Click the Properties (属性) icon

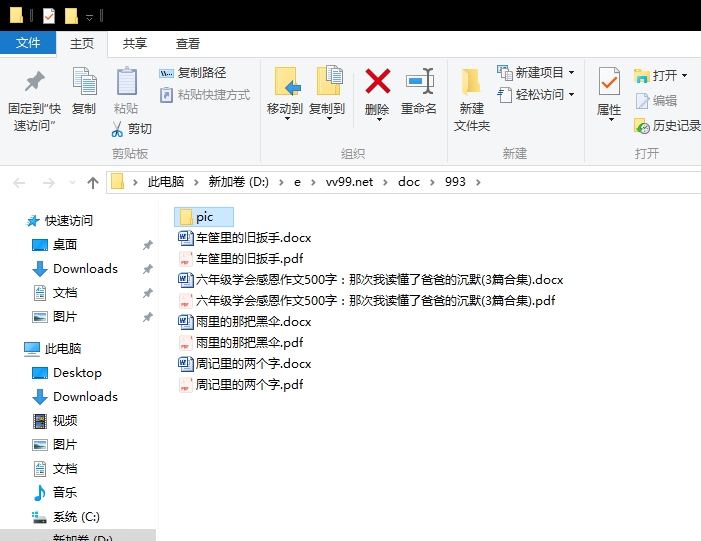pos(609,81)
